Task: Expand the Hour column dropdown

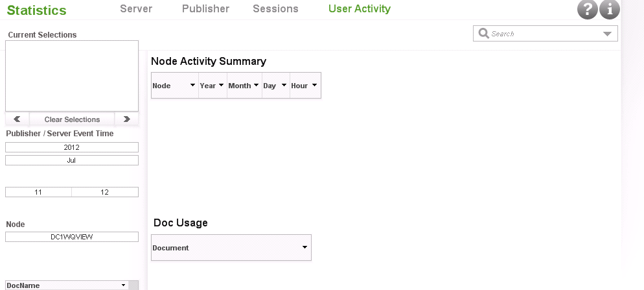Action: click(314, 86)
